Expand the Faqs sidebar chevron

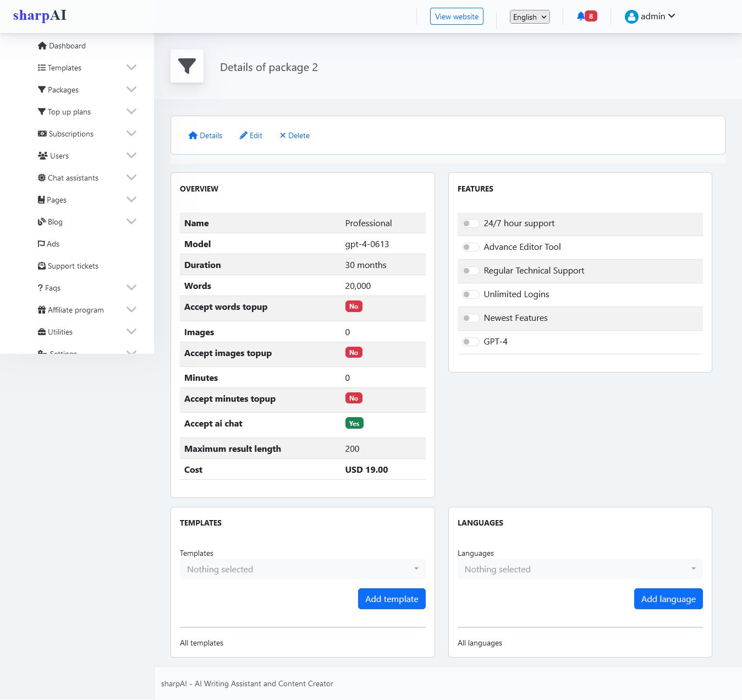pyautogui.click(x=131, y=287)
